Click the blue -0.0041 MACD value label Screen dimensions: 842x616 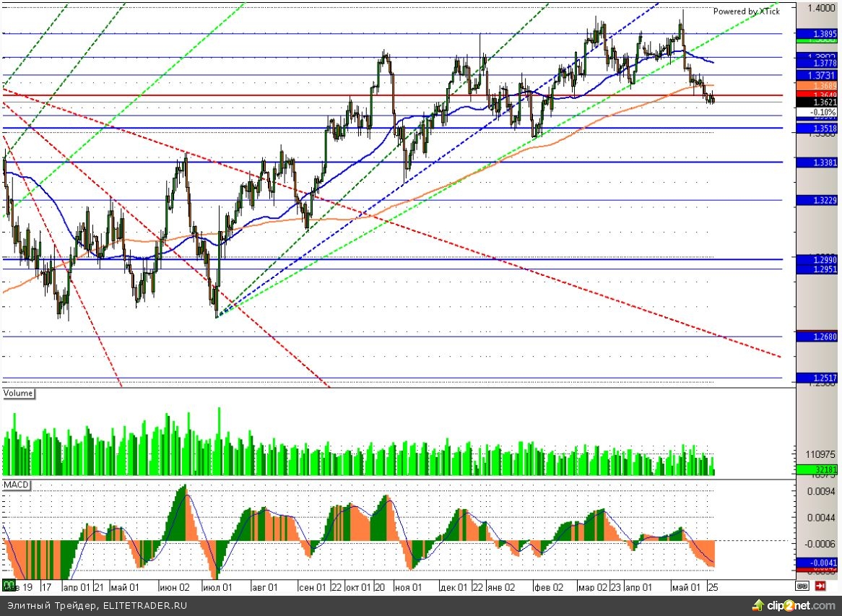[817, 563]
